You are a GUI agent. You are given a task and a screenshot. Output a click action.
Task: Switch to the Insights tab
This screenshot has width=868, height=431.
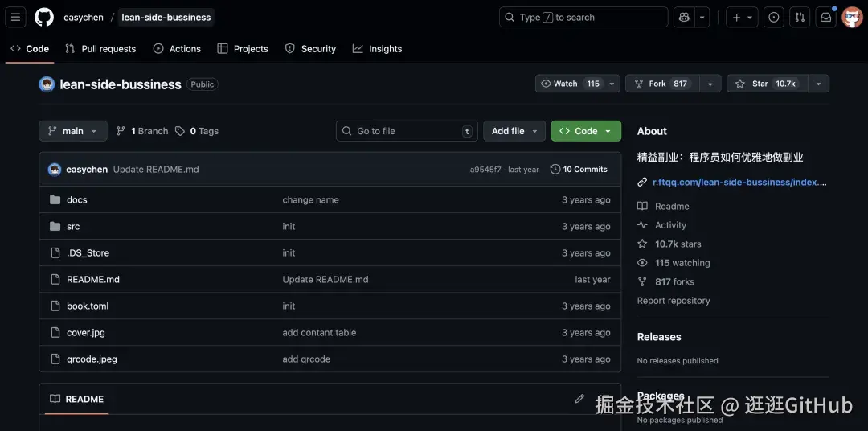tap(377, 49)
